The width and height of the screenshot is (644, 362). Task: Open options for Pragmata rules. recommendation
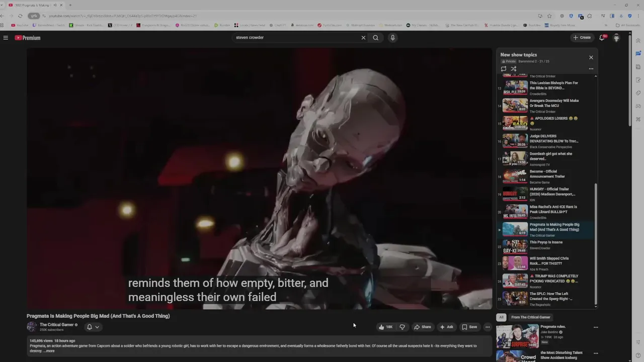click(596, 327)
